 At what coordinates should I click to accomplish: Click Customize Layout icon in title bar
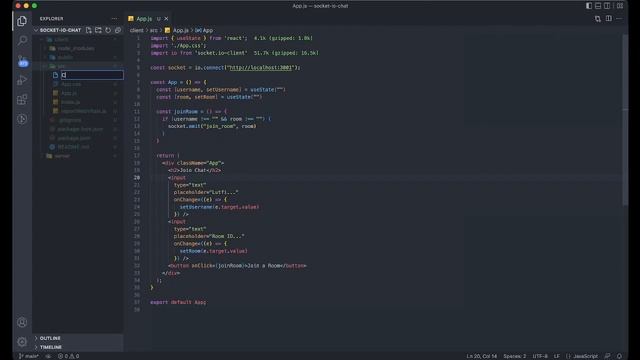(x=620, y=6)
